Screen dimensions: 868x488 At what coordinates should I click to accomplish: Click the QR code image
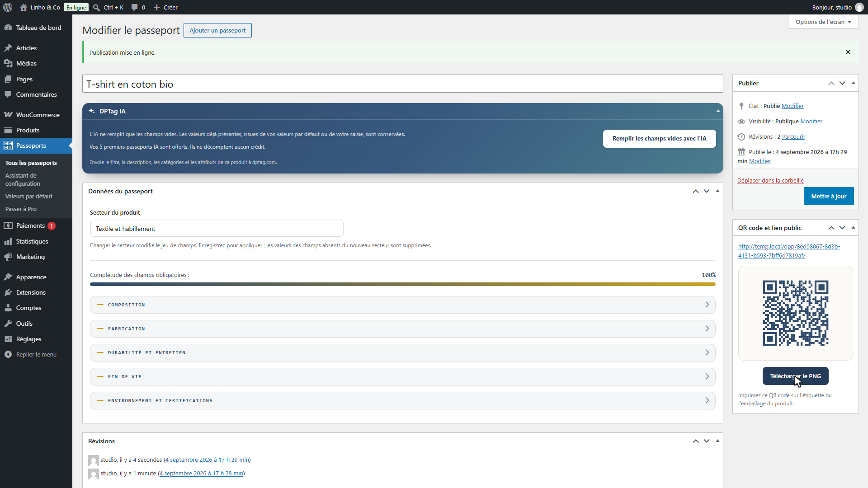795,313
